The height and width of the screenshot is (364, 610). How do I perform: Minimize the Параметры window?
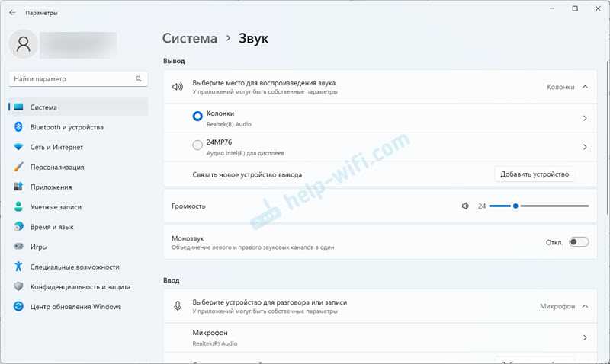[x=552, y=8]
